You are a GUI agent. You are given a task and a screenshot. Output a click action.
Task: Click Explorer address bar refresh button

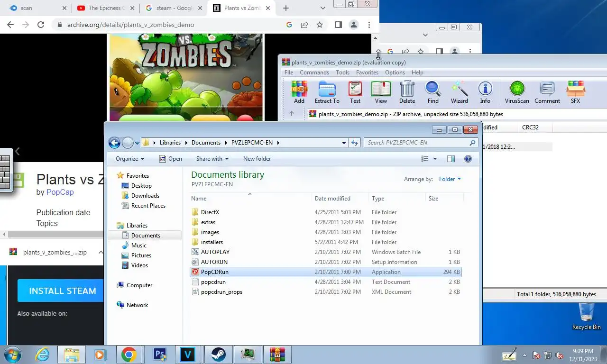point(355,143)
